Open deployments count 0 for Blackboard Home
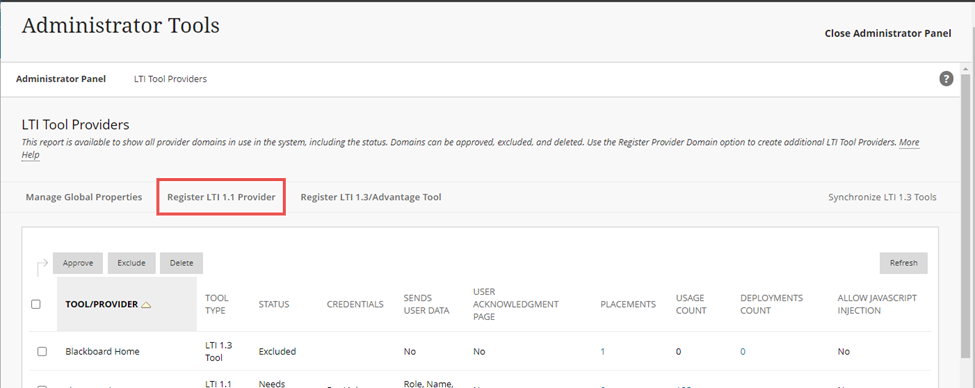The width and height of the screenshot is (975, 388). point(742,351)
